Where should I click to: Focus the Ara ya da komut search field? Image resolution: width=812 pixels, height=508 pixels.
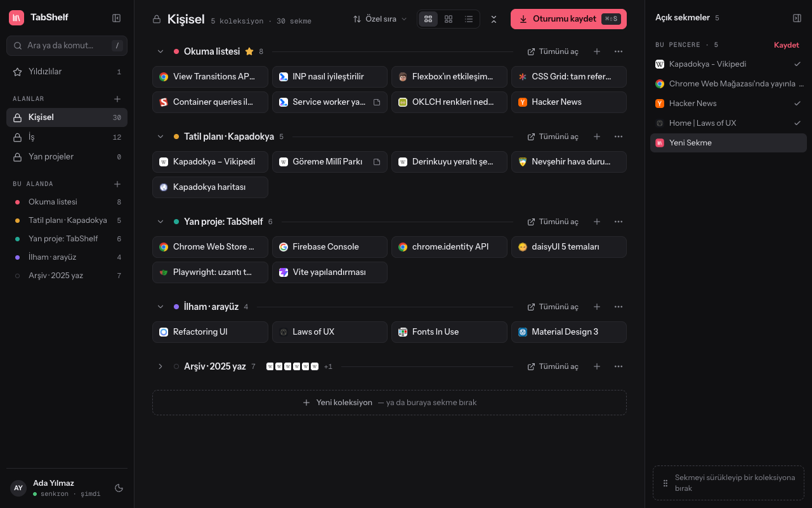67,46
